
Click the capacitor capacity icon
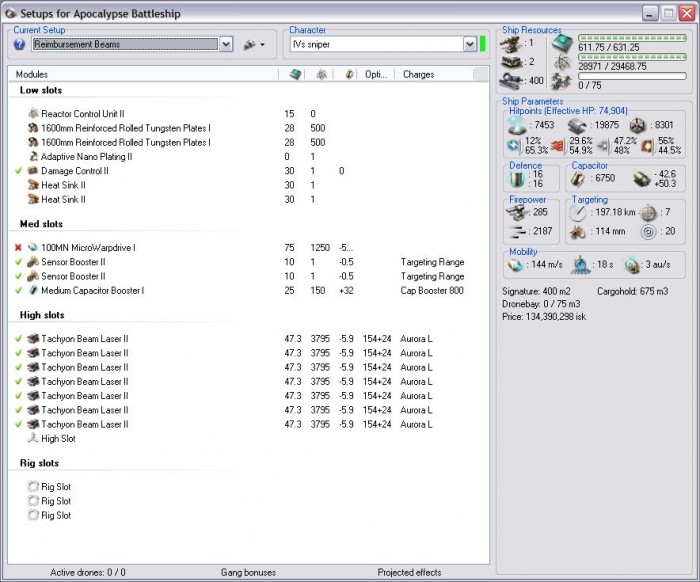(x=579, y=179)
